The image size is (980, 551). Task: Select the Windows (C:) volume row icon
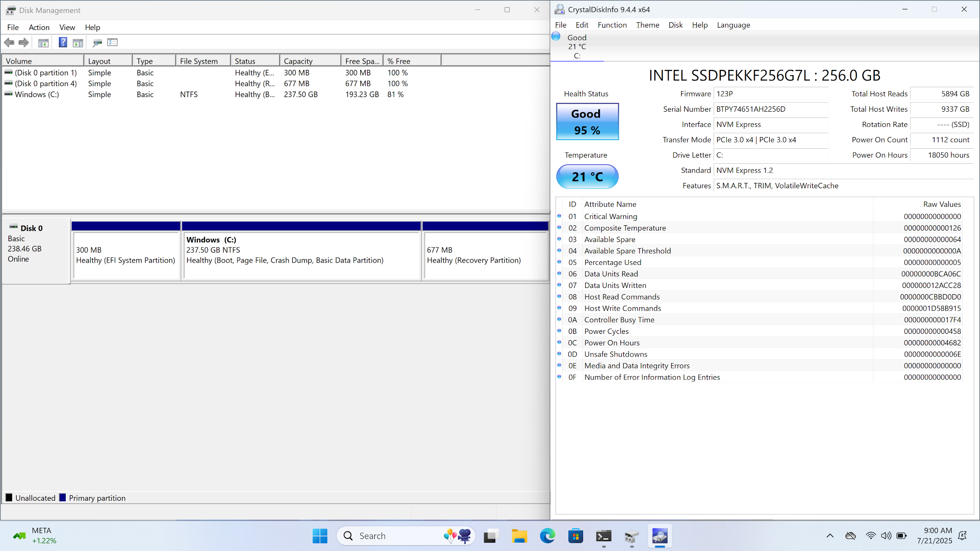8,94
